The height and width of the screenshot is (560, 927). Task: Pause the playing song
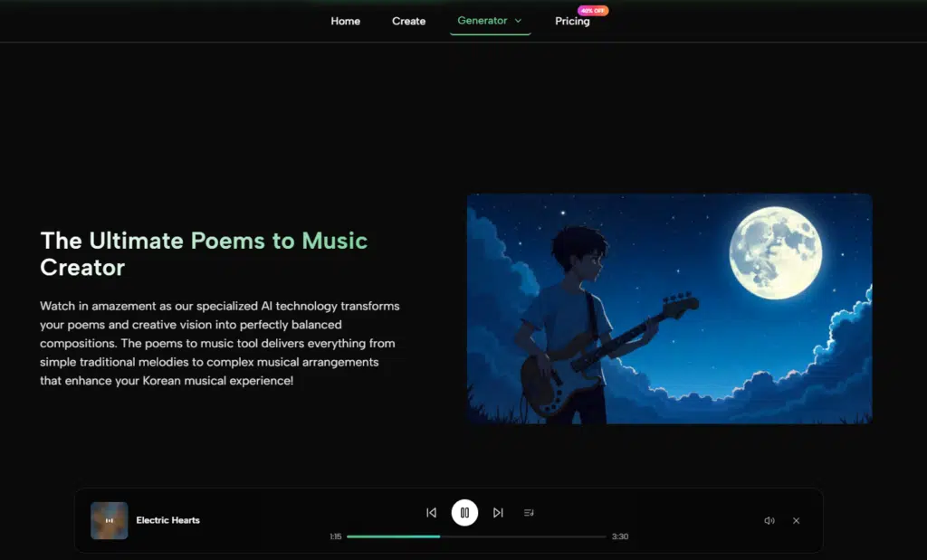(464, 513)
